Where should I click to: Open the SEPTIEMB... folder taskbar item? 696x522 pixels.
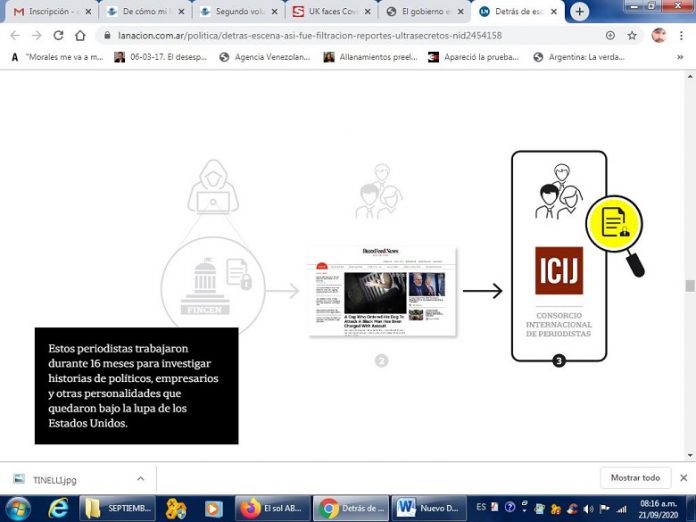pos(117,509)
